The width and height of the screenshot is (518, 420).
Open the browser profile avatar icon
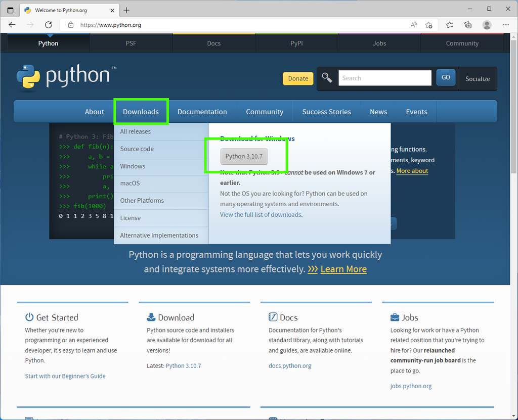[486, 24]
